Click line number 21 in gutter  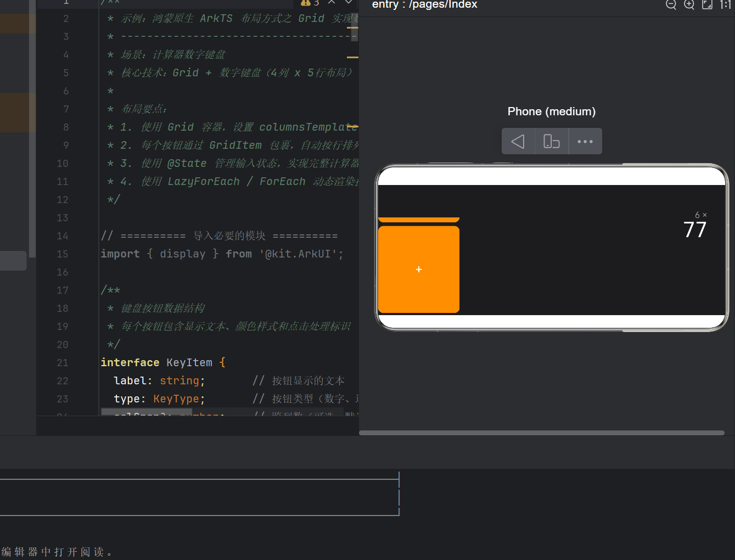pyautogui.click(x=63, y=362)
